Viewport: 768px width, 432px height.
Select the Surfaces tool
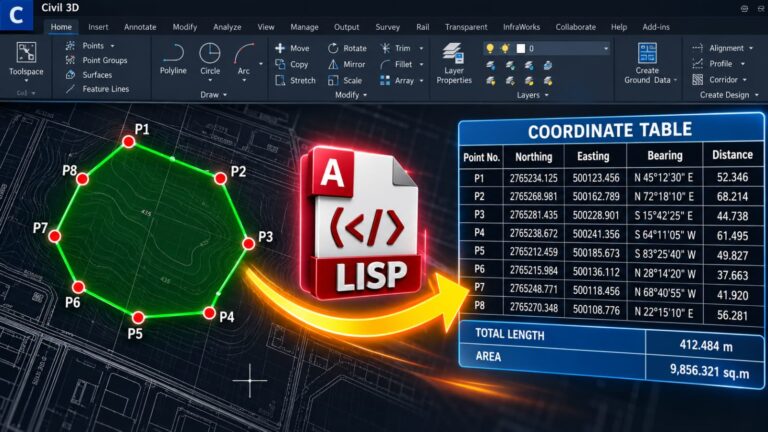point(89,75)
